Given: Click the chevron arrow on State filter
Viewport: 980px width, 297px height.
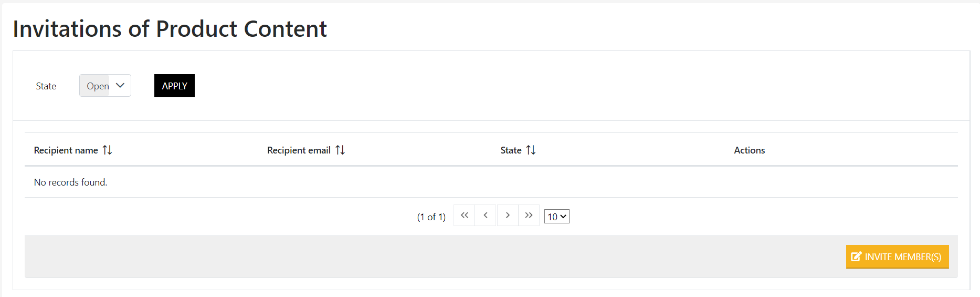Looking at the screenshot, I should [120, 86].
